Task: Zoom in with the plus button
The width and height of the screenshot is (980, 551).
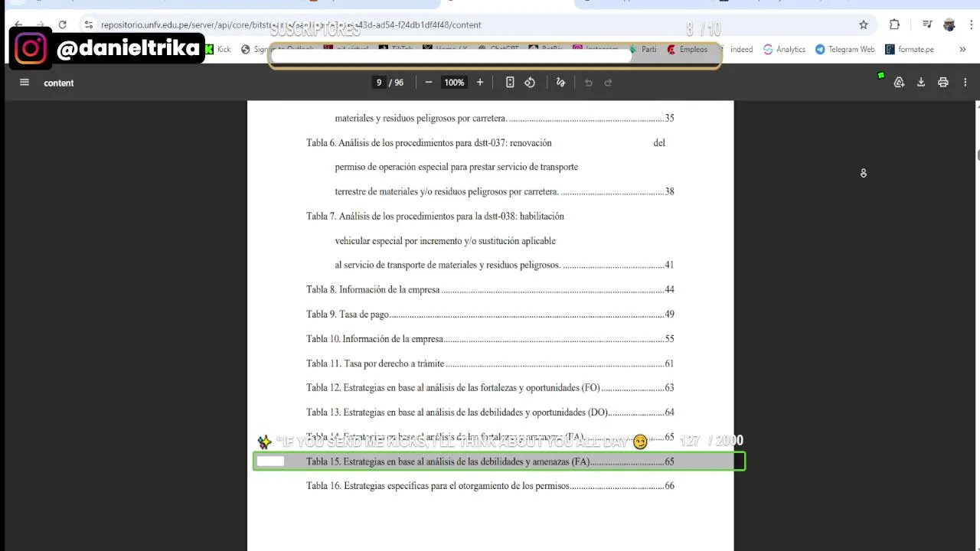Action: click(480, 83)
